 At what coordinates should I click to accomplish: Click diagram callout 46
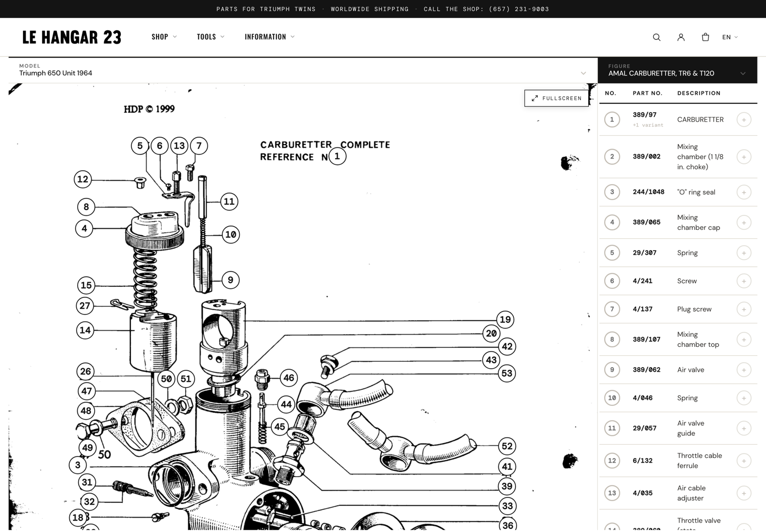tap(288, 378)
